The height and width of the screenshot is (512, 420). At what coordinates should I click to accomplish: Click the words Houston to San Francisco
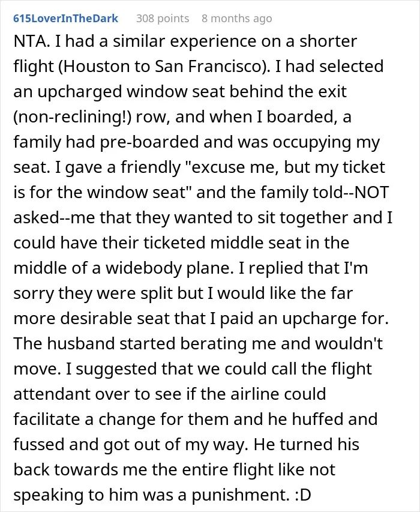click(162, 67)
